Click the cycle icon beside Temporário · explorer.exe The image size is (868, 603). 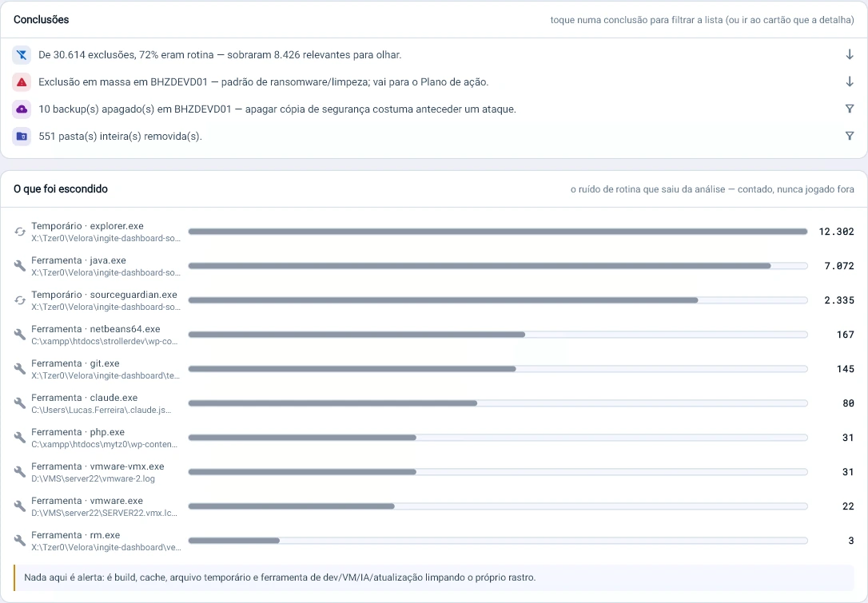[x=20, y=232]
